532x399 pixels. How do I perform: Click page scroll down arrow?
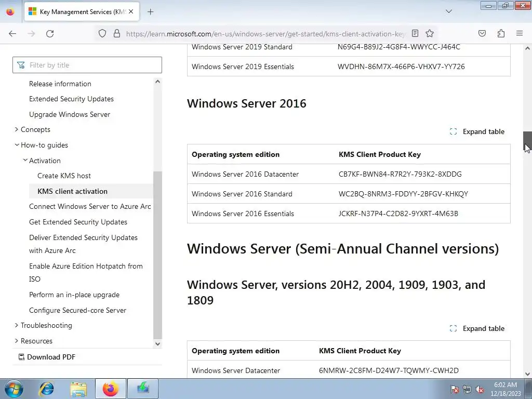527,374
